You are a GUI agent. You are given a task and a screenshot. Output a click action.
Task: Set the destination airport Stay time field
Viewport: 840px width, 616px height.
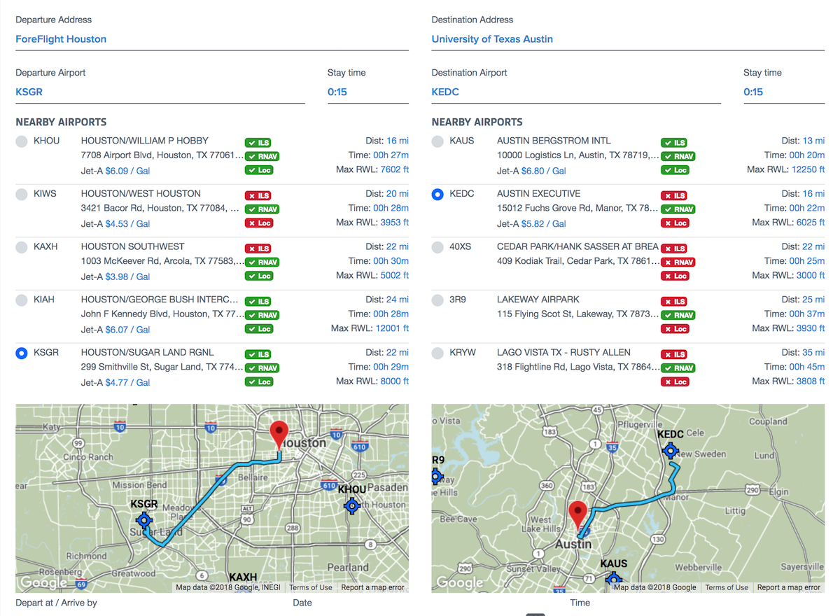point(784,92)
